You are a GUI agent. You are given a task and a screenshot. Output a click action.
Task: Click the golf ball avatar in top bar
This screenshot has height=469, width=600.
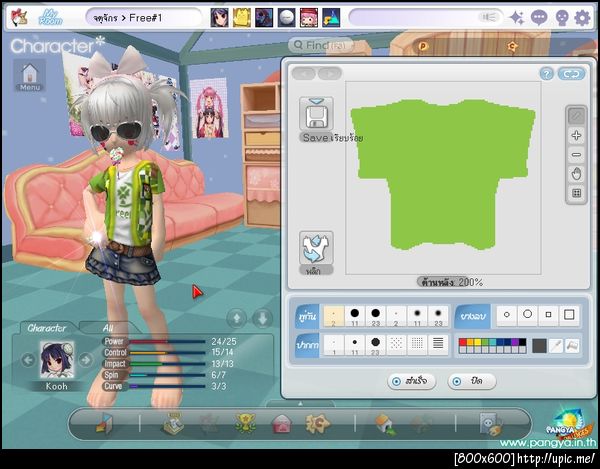click(287, 18)
